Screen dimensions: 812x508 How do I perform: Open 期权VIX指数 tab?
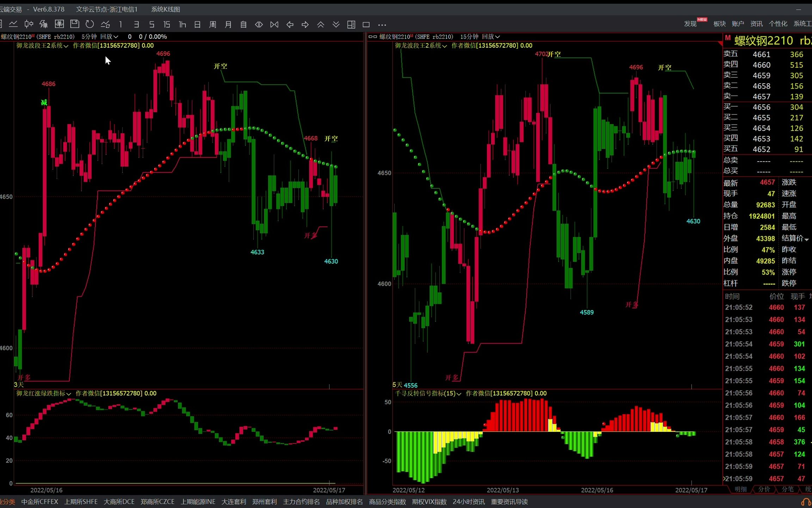tap(429, 502)
